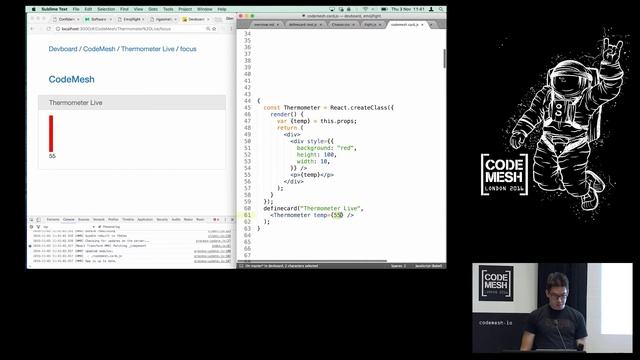640x360 pixels.
Task: Click the DevTools inspect element icon
Action: (31, 220)
